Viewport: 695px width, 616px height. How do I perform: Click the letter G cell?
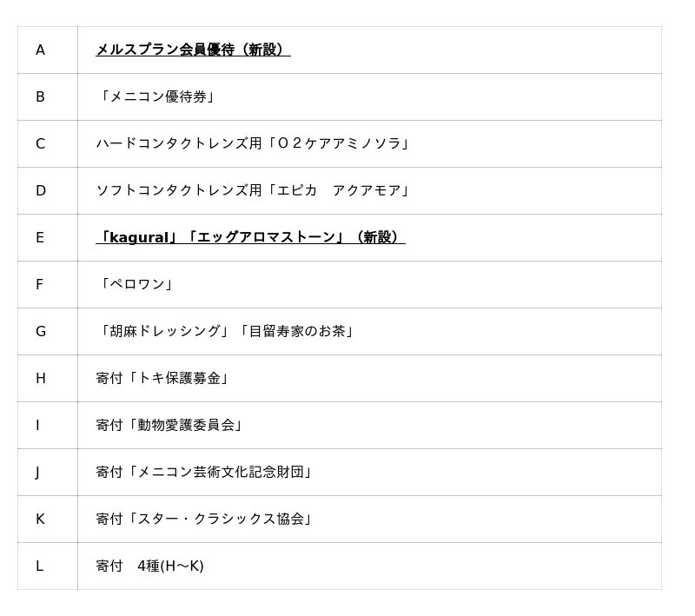pos(40,332)
